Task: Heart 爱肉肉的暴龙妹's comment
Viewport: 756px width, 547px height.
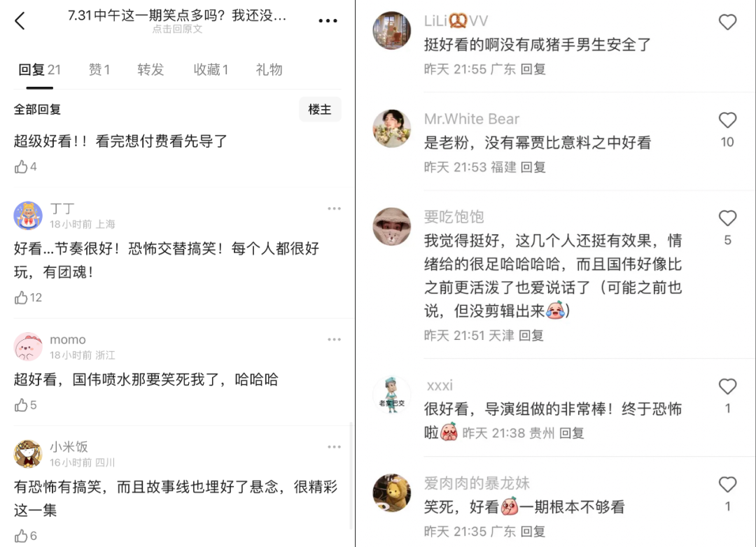Action: click(x=727, y=484)
